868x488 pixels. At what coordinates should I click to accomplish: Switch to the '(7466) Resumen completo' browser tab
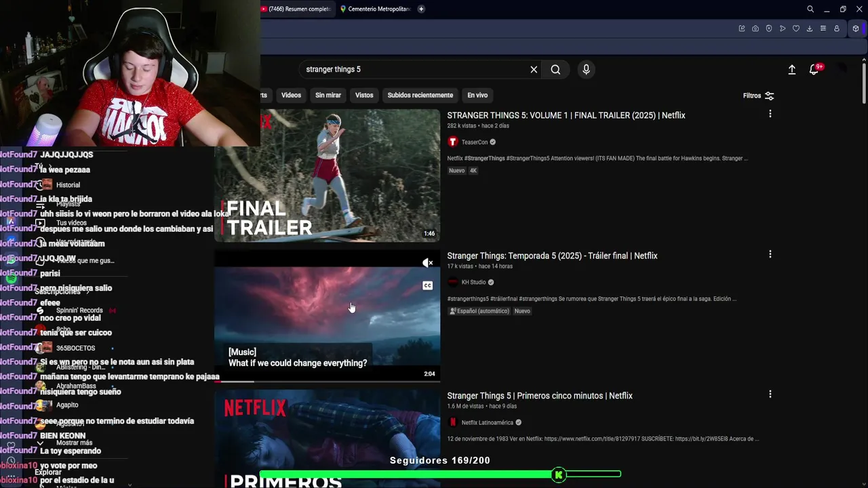click(x=297, y=9)
